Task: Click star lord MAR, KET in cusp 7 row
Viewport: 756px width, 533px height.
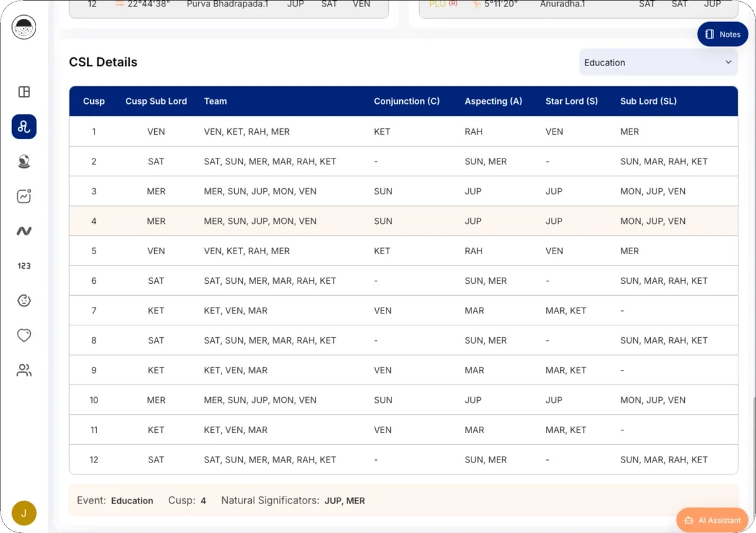Action: click(566, 311)
